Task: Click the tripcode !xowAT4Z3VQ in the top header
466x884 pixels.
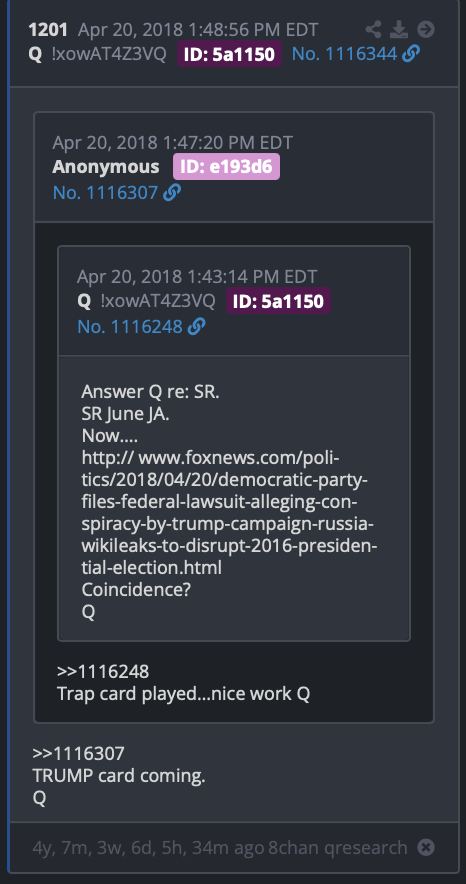Action: coord(109,54)
